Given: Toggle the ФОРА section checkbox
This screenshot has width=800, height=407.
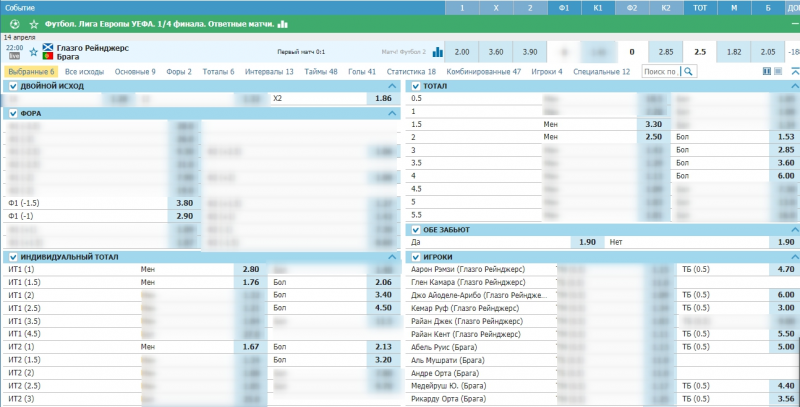Looking at the screenshot, I should click(11, 114).
